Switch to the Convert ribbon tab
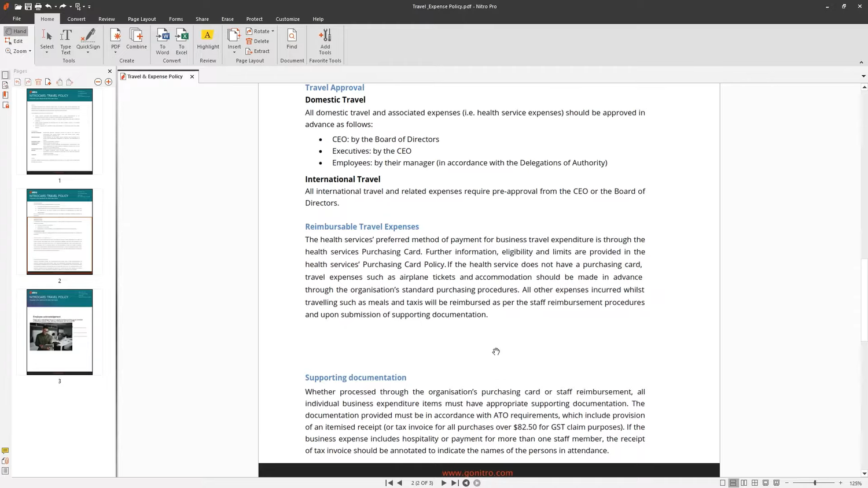This screenshot has width=868, height=488. 76,19
